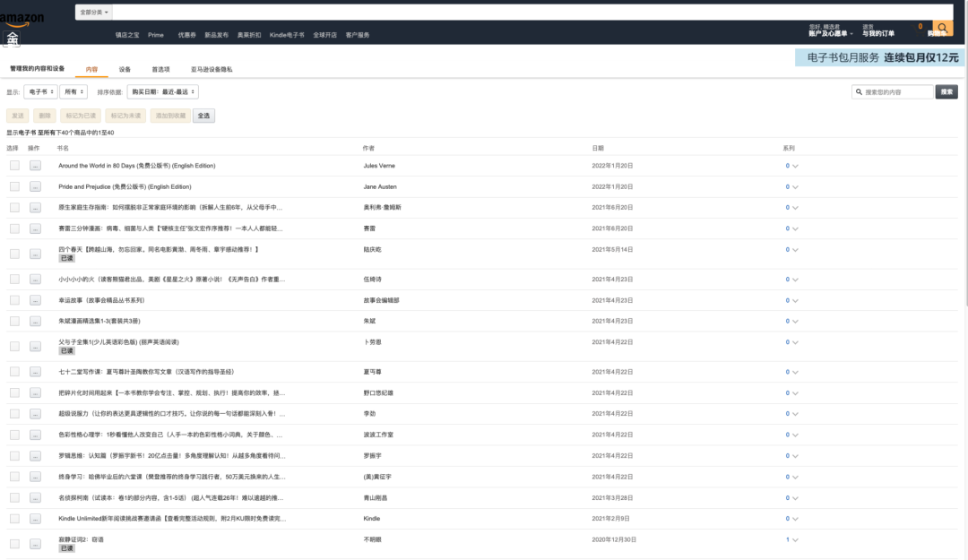Open actions menu for 小小小小的火
The image size is (968, 560).
coord(35,279)
